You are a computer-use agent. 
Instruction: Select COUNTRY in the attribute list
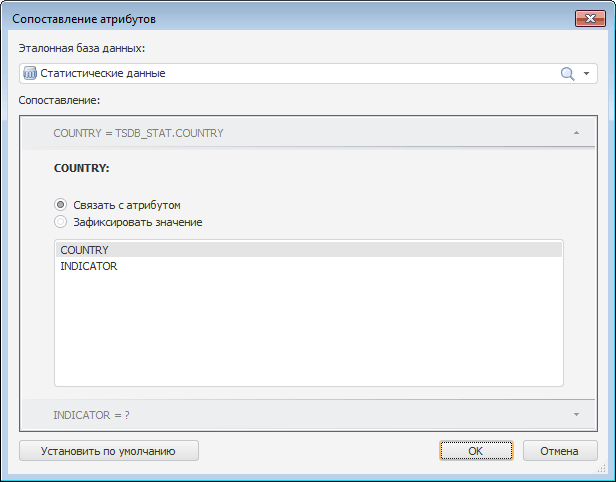[85, 250]
